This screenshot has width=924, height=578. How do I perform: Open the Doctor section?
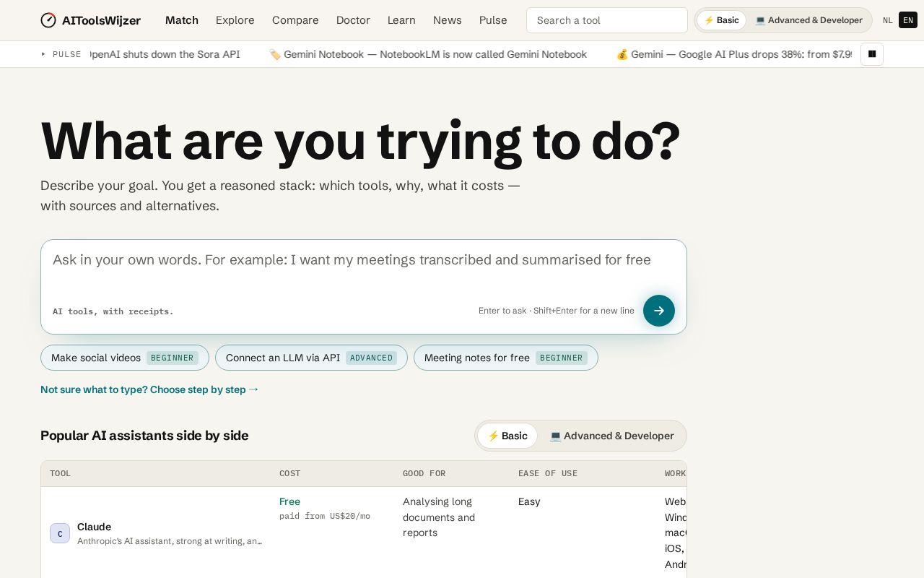point(353,20)
